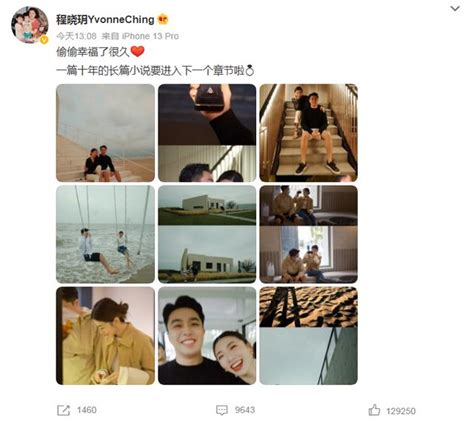The image size is (474, 421).
Task: Click the 129250 likes count
Action: pos(401,411)
